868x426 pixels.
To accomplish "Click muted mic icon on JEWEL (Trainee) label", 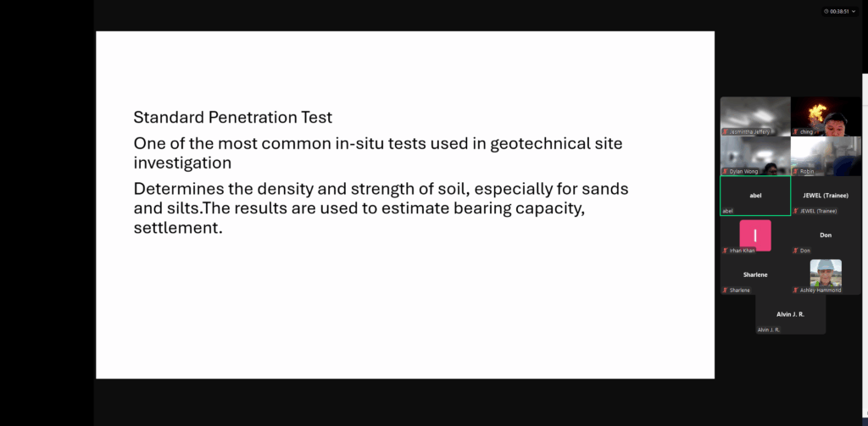I will (795, 211).
